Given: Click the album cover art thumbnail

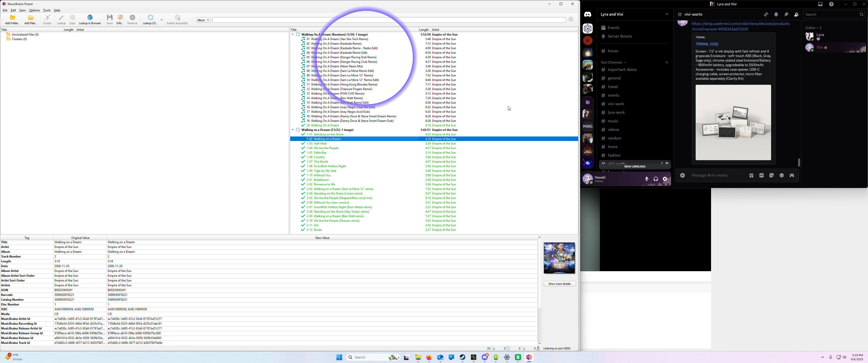Looking at the screenshot, I should (x=559, y=258).
